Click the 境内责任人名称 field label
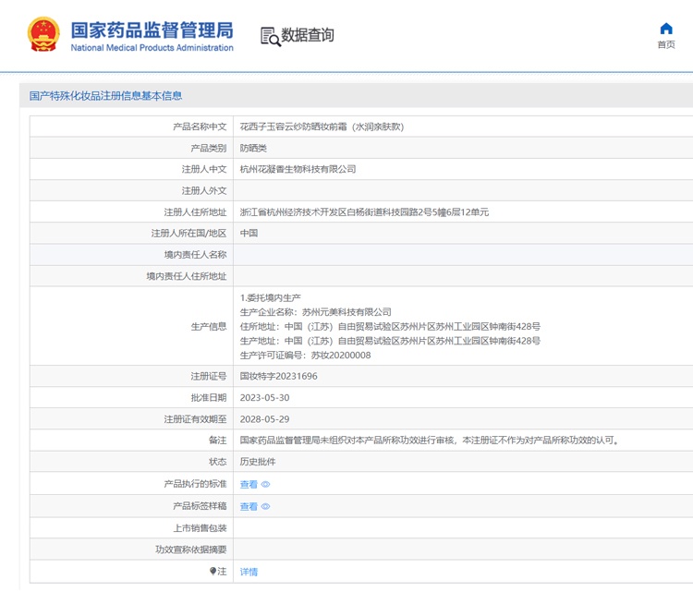The image size is (693, 616). pos(195,255)
